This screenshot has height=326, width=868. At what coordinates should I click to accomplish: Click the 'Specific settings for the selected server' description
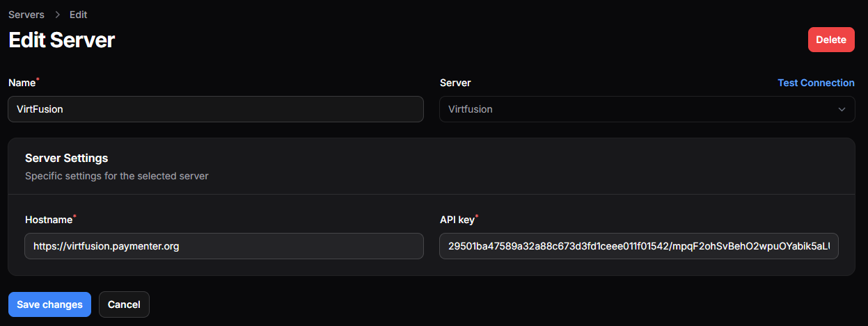click(x=116, y=176)
